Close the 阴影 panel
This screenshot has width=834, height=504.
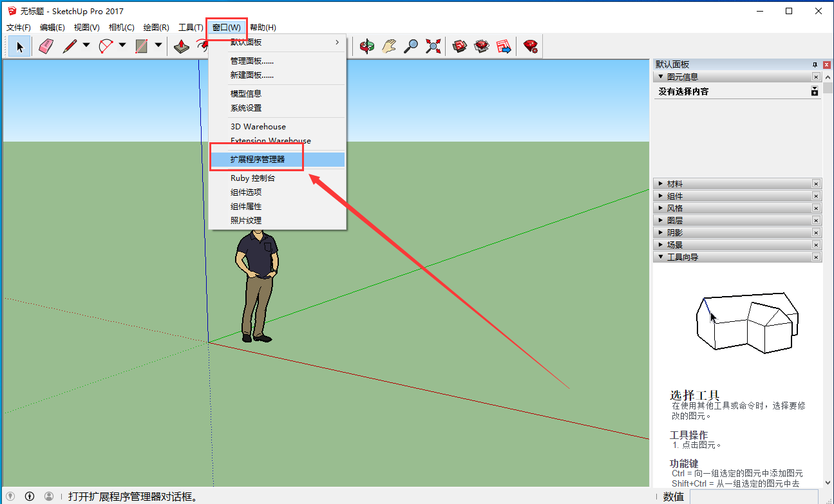tap(816, 233)
